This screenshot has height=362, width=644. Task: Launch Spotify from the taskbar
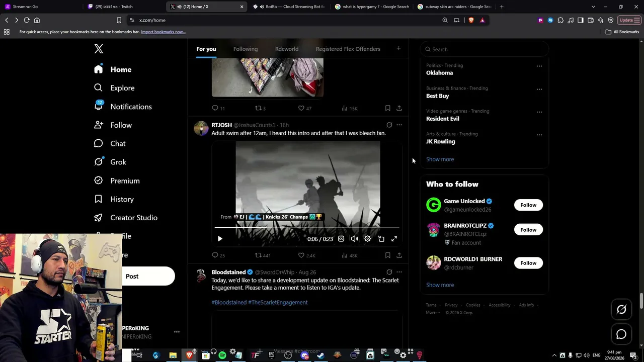[222, 355]
